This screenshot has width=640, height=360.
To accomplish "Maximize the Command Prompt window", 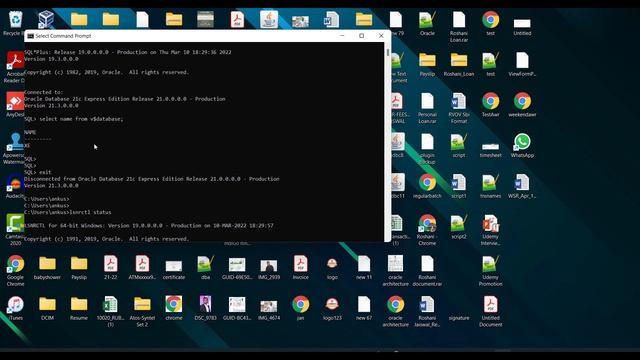I will (361, 36).
